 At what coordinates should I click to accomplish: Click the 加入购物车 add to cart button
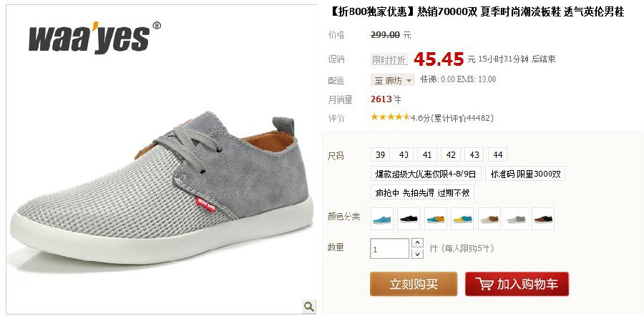517,284
